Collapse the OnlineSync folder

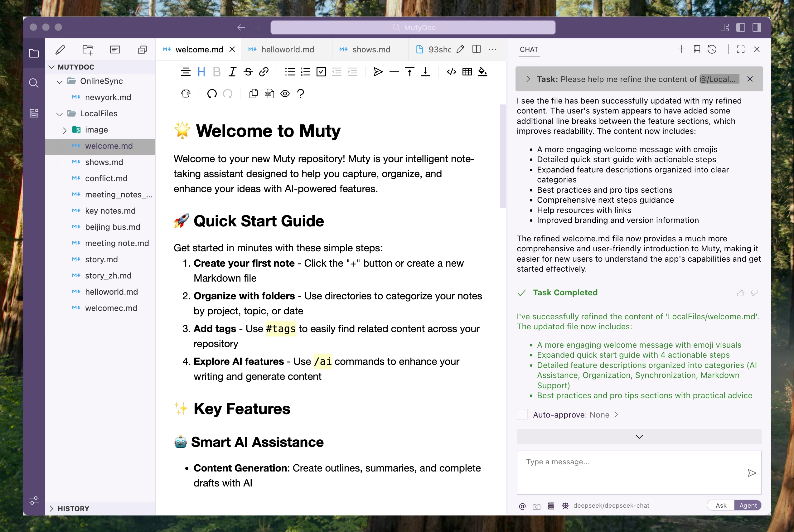[x=60, y=81]
